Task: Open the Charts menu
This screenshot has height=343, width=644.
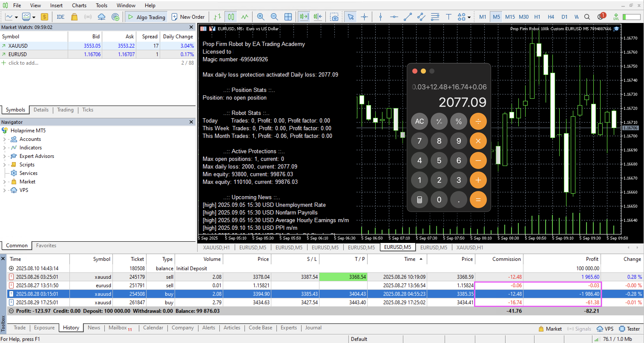Action: click(79, 5)
